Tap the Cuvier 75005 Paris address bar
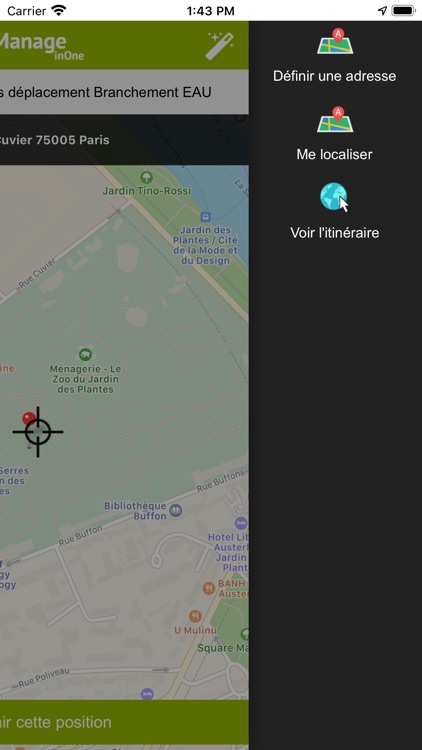Viewport: 422px width, 750px height. click(x=124, y=140)
